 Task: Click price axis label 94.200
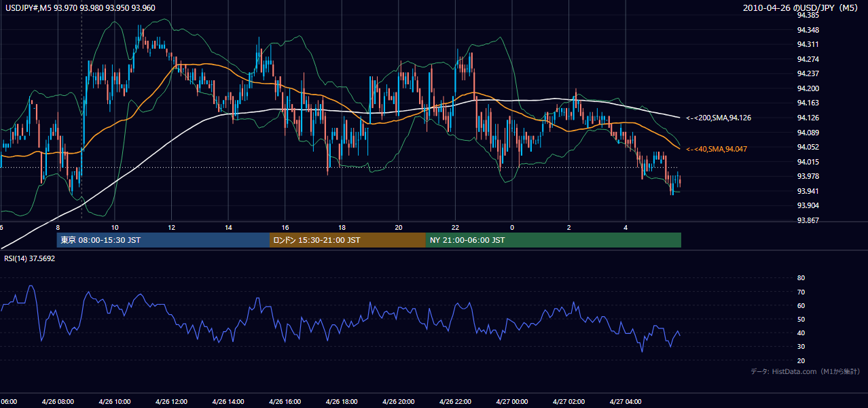pyautogui.click(x=808, y=88)
